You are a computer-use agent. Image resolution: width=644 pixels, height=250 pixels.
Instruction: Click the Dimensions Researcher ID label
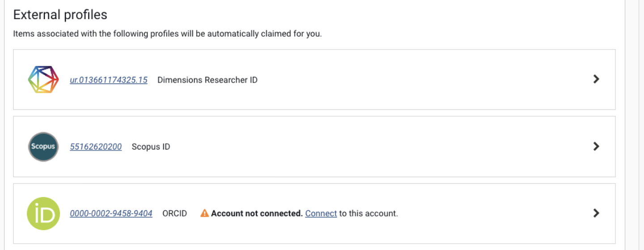[207, 80]
